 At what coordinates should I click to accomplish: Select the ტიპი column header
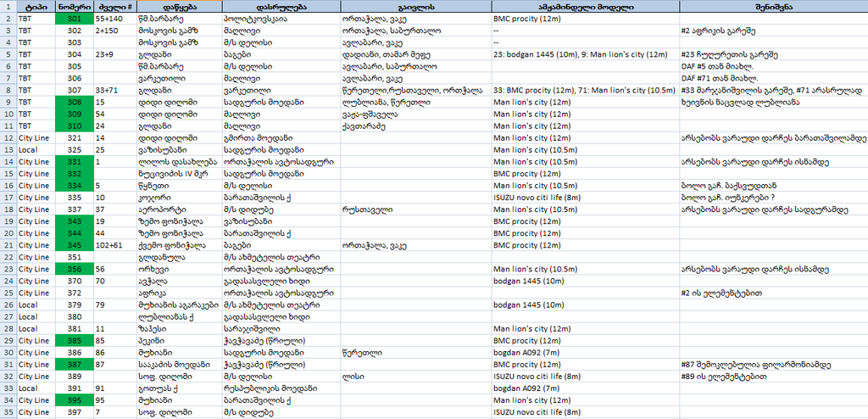pyautogui.click(x=36, y=7)
